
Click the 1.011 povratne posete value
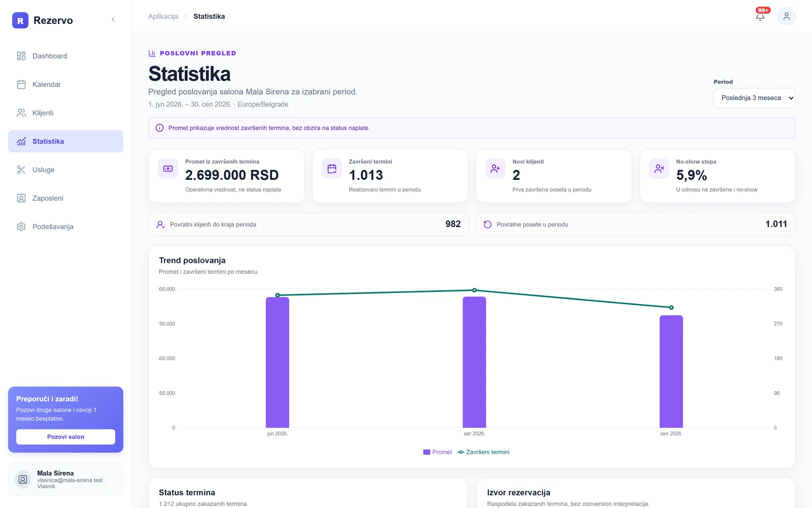(776, 224)
